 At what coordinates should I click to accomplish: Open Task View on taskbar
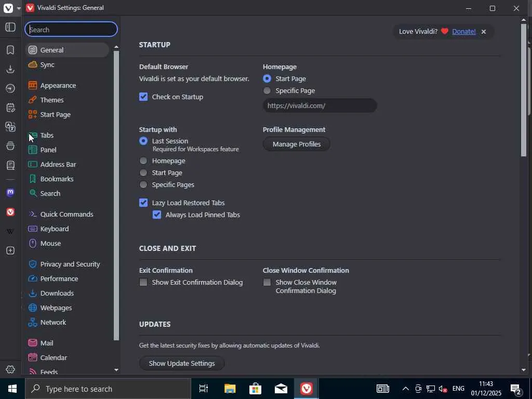click(x=204, y=389)
